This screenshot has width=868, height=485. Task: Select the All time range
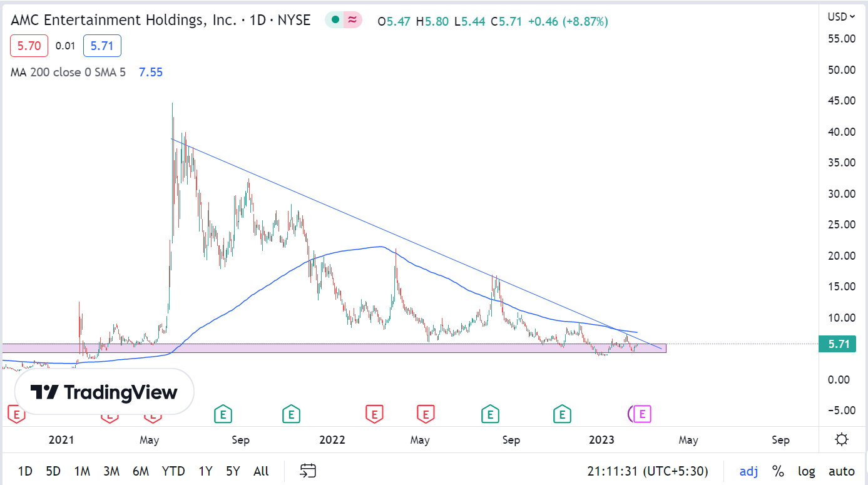(261, 471)
